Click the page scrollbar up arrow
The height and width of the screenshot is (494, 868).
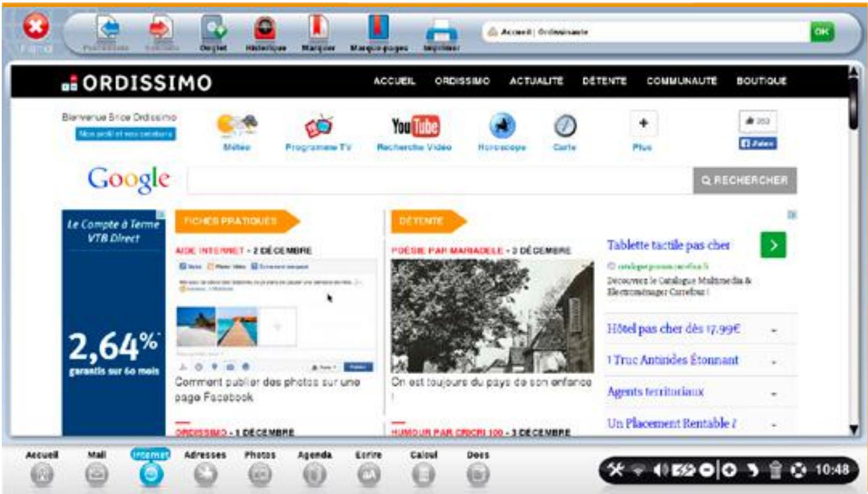coord(854,71)
